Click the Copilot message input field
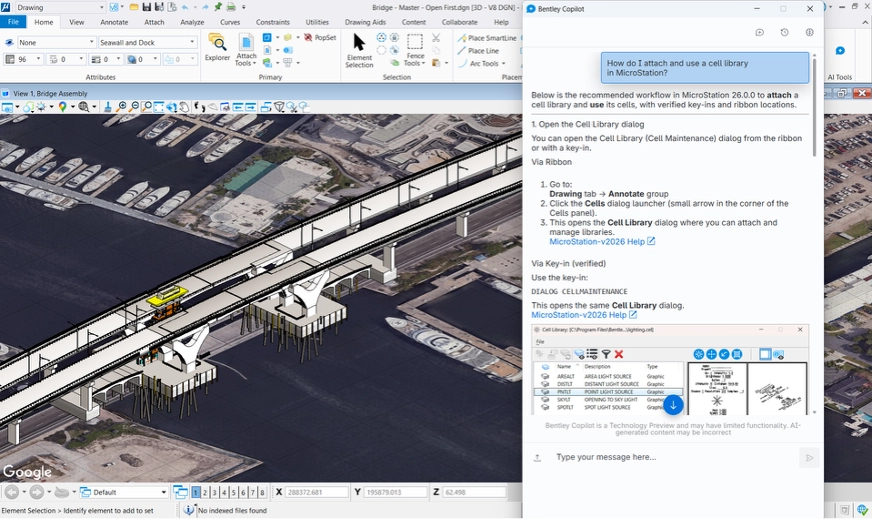Image resolution: width=875 pixels, height=520 pixels. [x=672, y=457]
